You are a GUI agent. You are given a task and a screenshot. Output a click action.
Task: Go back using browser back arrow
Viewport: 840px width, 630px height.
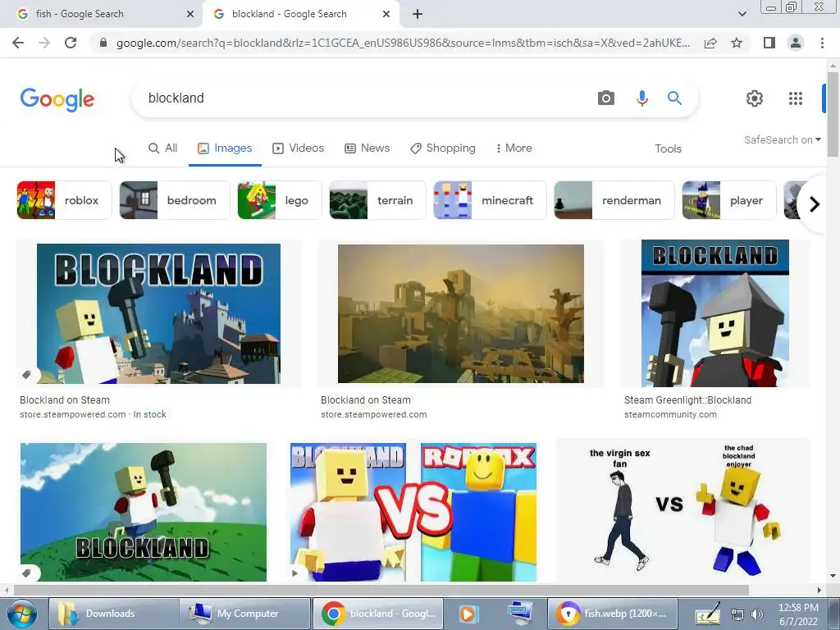point(18,43)
